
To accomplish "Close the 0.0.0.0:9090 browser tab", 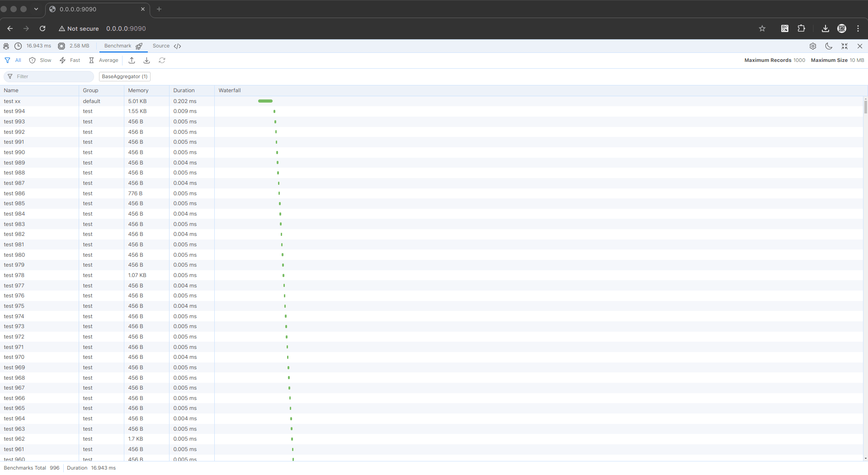I will (143, 9).
